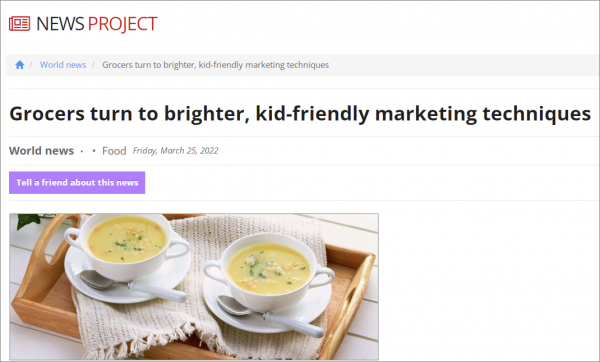Click the Grocers breadcrumb current page text
This screenshot has width=600, height=362.
[x=215, y=65]
